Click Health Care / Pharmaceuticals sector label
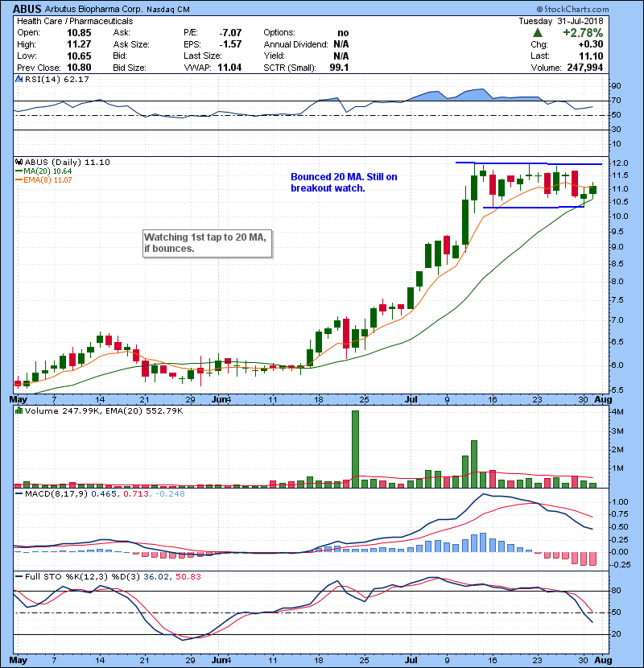Screen dimensions: 644x668 pyautogui.click(x=75, y=21)
